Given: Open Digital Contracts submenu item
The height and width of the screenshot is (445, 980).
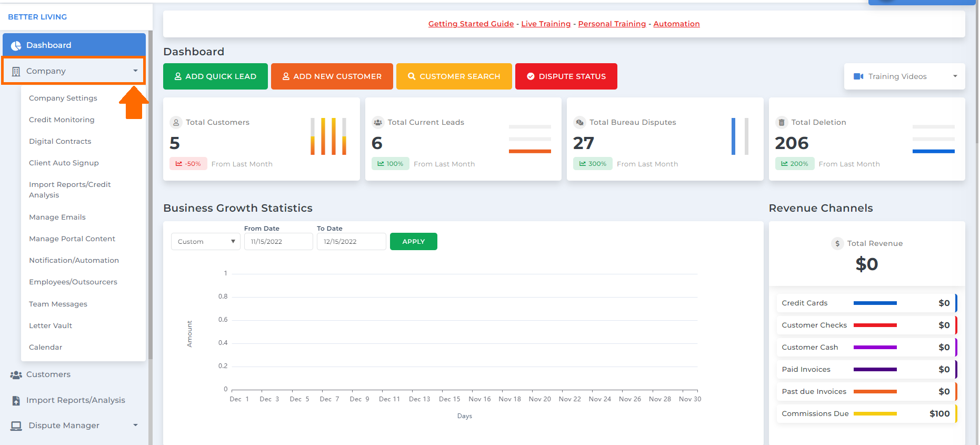Looking at the screenshot, I should [x=60, y=141].
